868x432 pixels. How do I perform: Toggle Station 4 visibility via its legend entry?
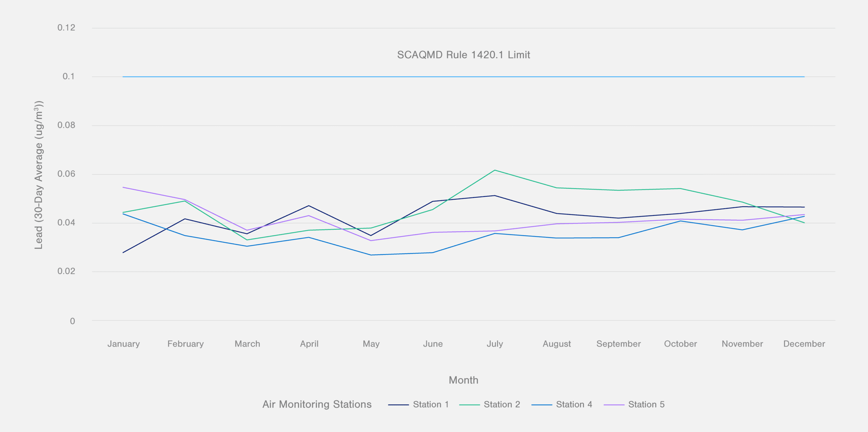point(574,404)
